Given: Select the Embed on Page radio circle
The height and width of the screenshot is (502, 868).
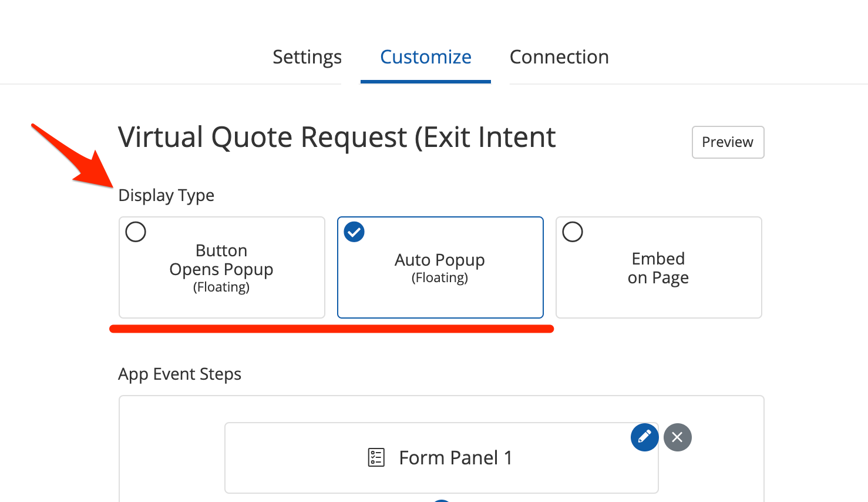Looking at the screenshot, I should click(573, 232).
